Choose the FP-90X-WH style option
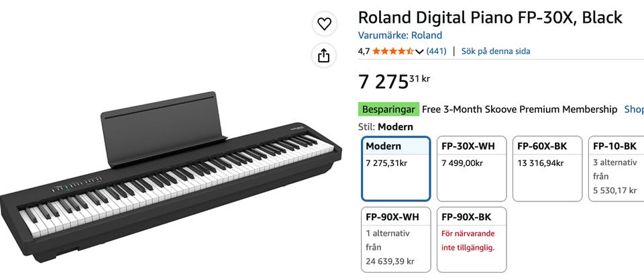 [x=396, y=240]
